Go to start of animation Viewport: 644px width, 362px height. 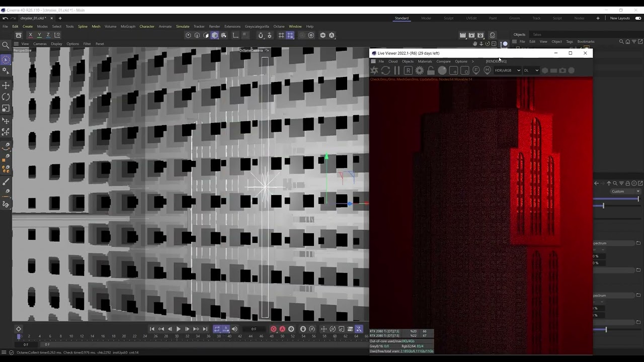[152, 329]
